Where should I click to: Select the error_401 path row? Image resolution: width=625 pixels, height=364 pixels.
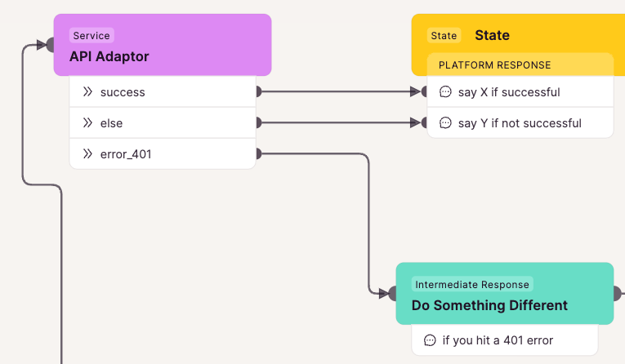coord(163,153)
